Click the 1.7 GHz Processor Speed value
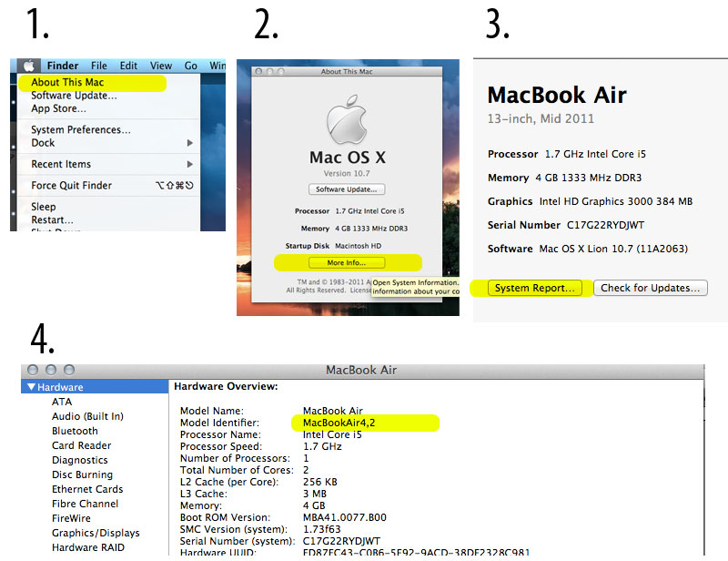 pyautogui.click(x=322, y=446)
